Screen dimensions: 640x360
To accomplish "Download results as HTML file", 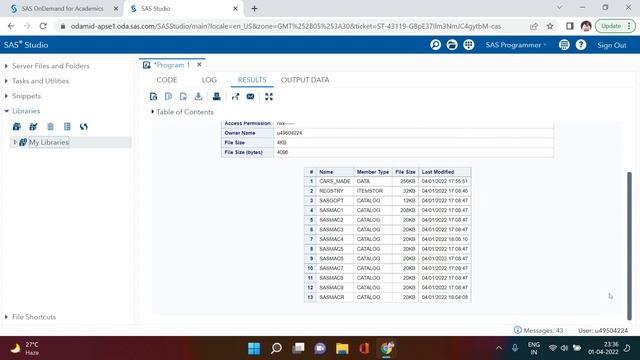I will [153, 97].
